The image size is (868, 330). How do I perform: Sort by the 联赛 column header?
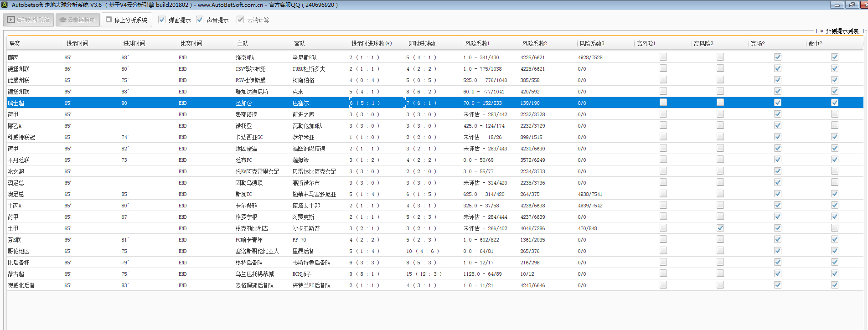pos(15,43)
